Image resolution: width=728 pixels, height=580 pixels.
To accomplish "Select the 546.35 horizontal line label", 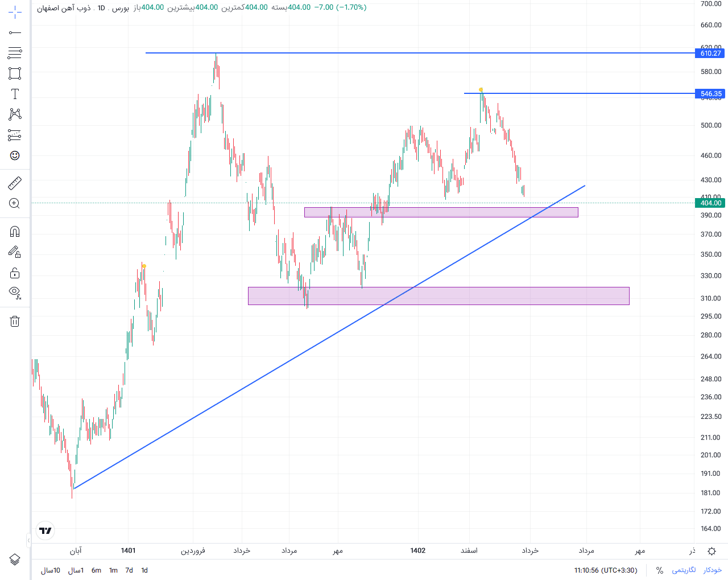I will pos(711,94).
